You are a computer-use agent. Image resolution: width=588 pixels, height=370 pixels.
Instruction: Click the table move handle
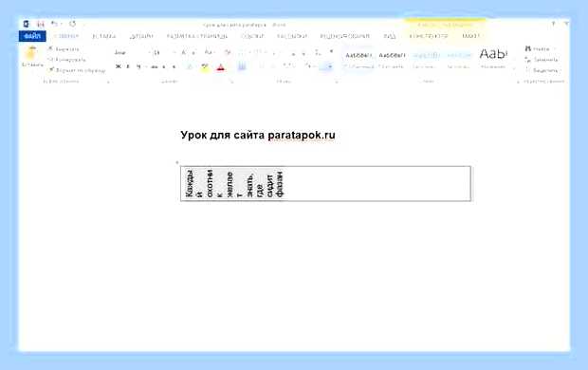tap(177, 162)
